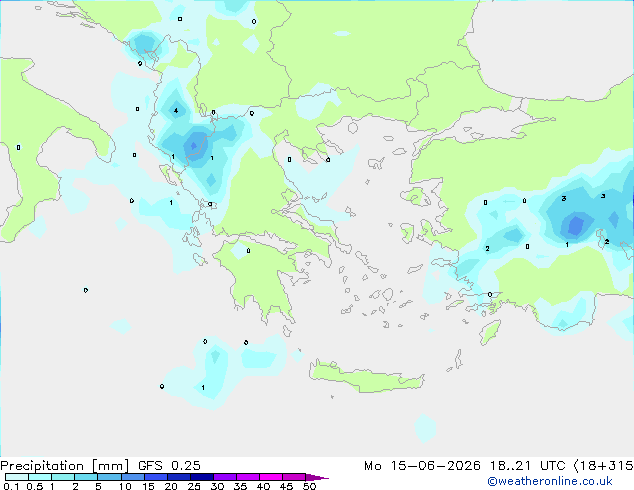The width and height of the screenshot is (634, 490).
Task: Click the 10–15 mm legend swatch
Action: pyautogui.click(x=133, y=477)
